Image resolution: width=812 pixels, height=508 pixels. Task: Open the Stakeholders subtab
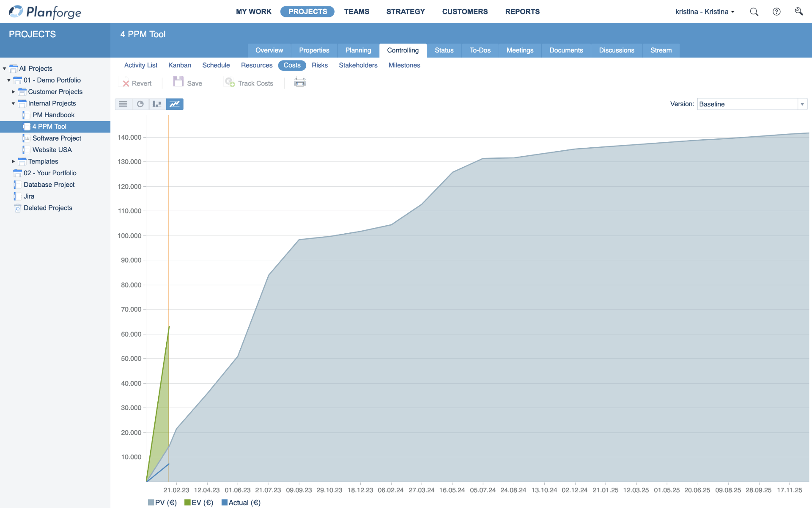pos(358,65)
